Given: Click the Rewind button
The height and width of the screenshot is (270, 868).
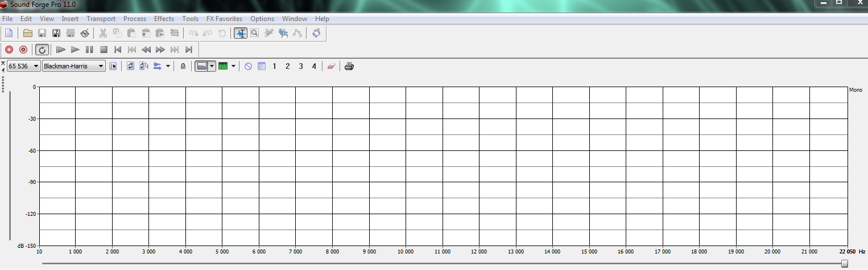Looking at the screenshot, I should (x=146, y=50).
